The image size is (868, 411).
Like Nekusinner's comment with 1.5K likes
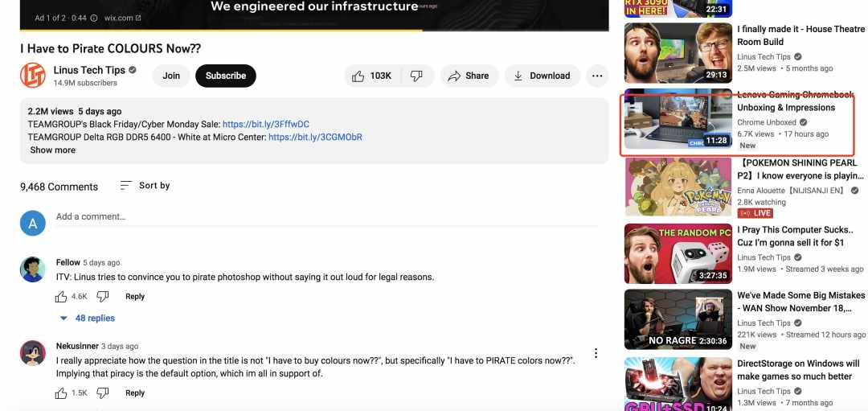(61, 393)
